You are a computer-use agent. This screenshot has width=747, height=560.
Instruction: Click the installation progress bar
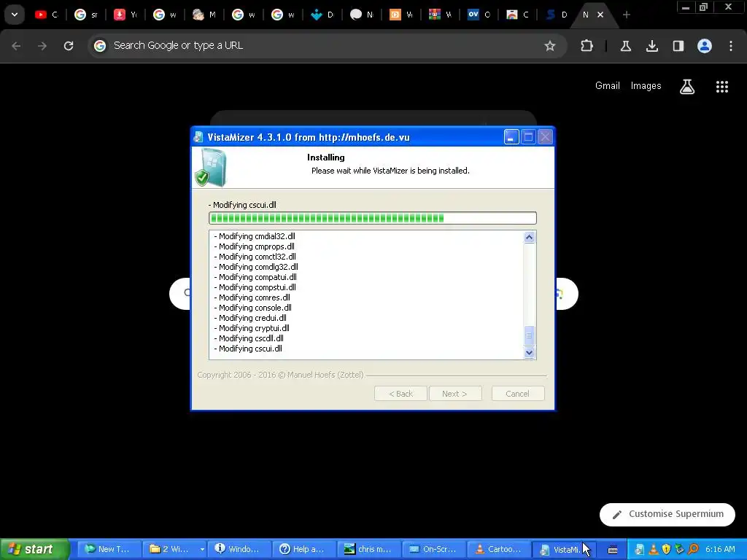[x=373, y=218]
